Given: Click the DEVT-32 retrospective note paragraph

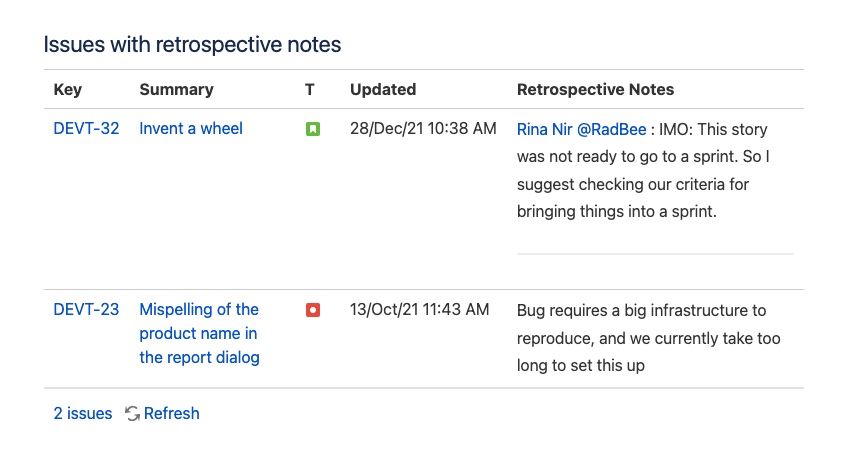Looking at the screenshot, I should 643,170.
